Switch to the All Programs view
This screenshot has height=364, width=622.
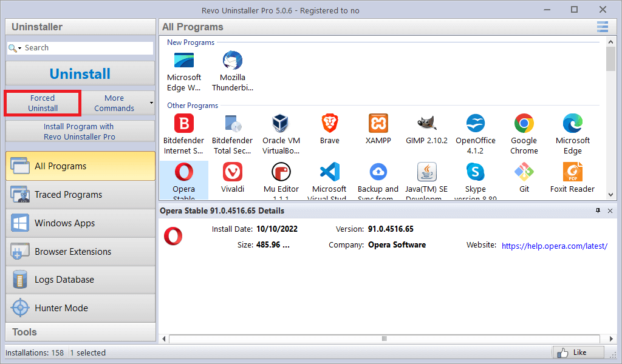coord(80,164)
